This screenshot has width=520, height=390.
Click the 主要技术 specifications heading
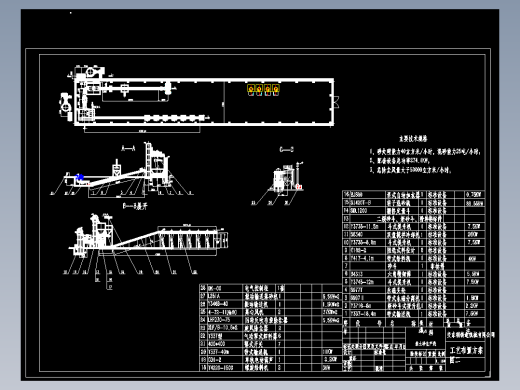413,138
